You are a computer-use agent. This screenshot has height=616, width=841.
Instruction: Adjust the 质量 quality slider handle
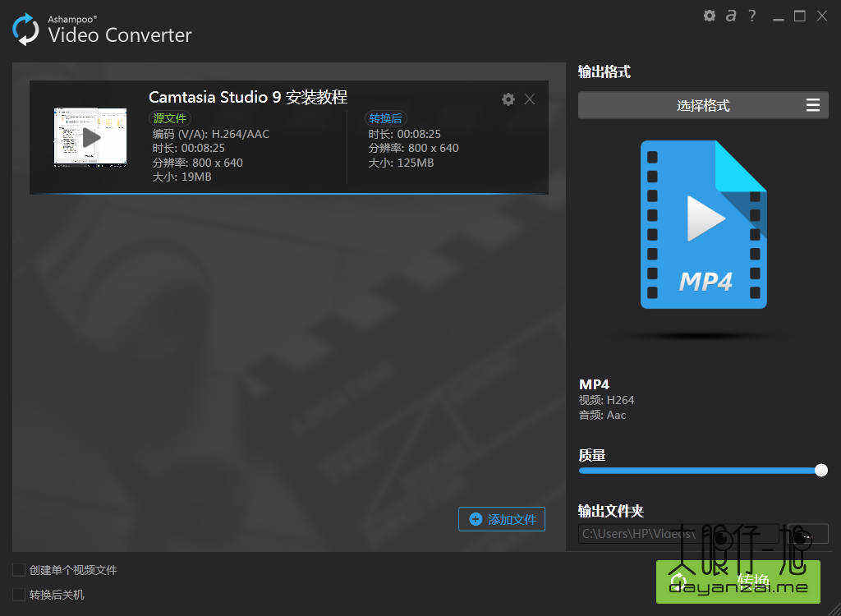(x=820, y=471)
